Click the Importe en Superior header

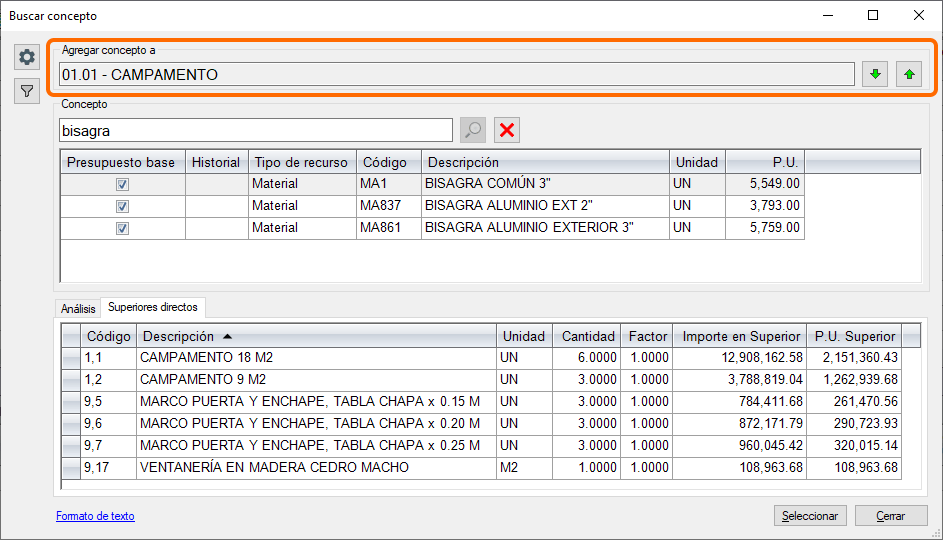tap(740, 336)
